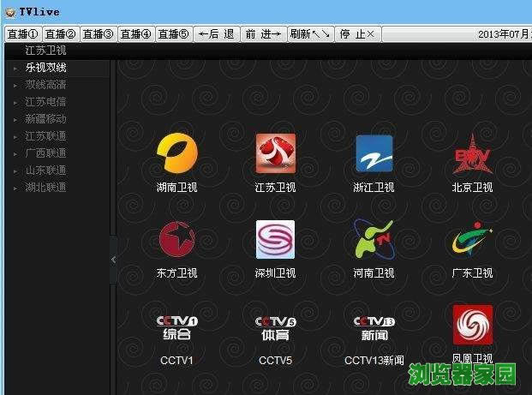
Task: Open the 河南卫视 logo icon
Action: 374,239
